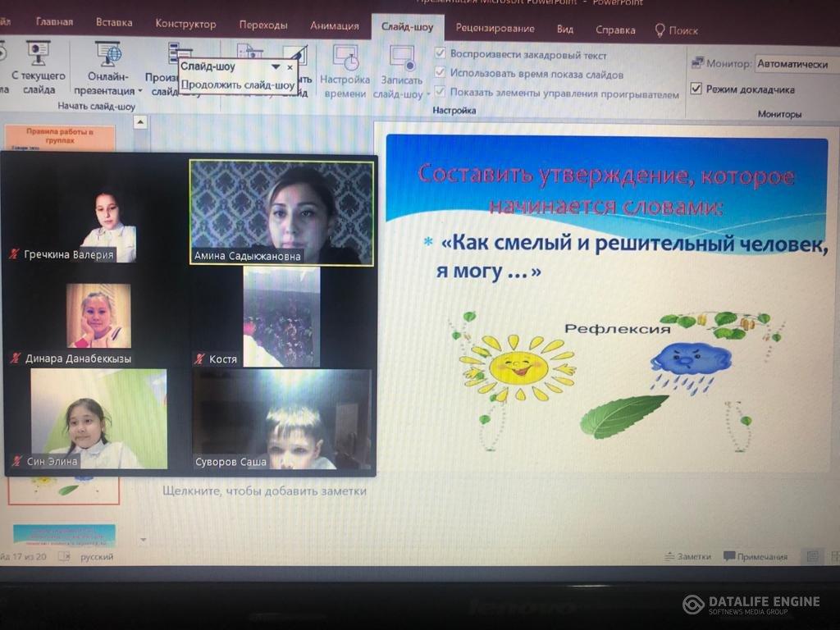Screen dimensions: 840x630
Task: Toggle 'Воспроизвести закадровый текст' checkbox
Action: [441, 55]
